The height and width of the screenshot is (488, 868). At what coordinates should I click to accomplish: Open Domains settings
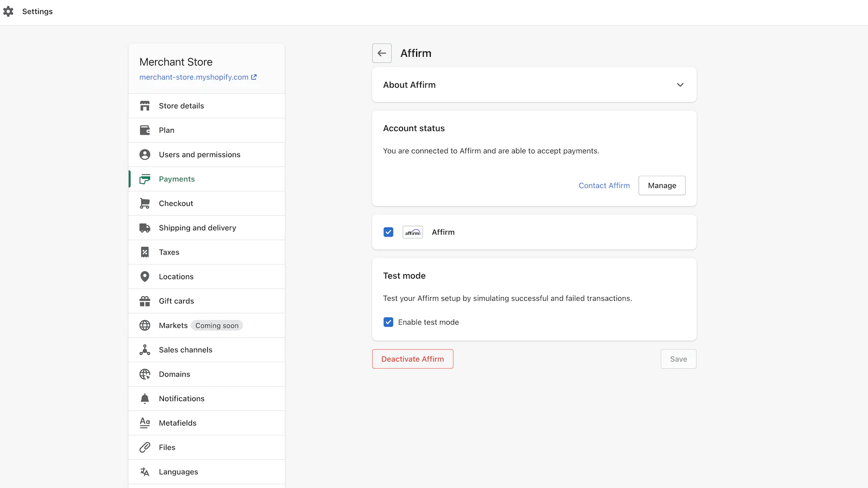pos(207,374)
